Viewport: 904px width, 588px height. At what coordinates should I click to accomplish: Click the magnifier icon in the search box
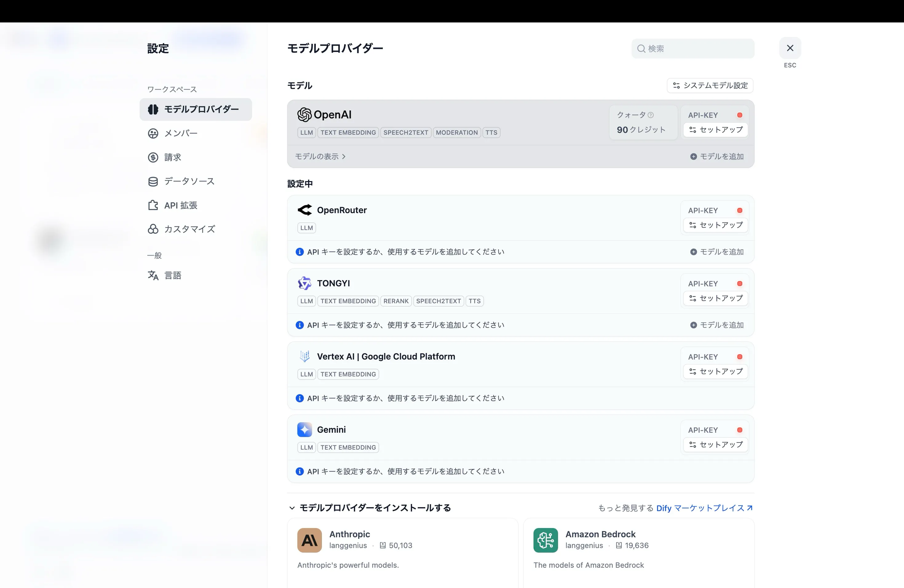click(x=641, y=49)
